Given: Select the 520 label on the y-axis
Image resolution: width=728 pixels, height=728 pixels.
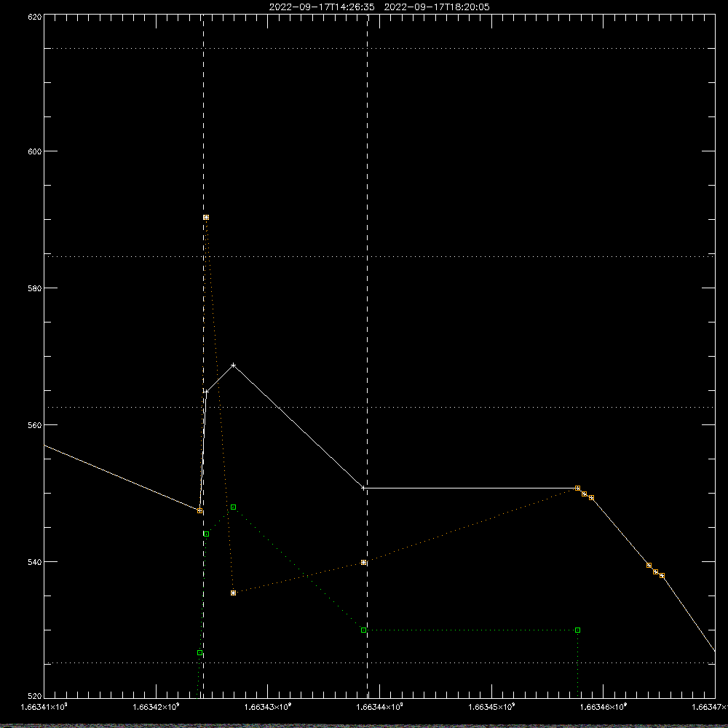Looking at the screenshot, I should 35,696.
